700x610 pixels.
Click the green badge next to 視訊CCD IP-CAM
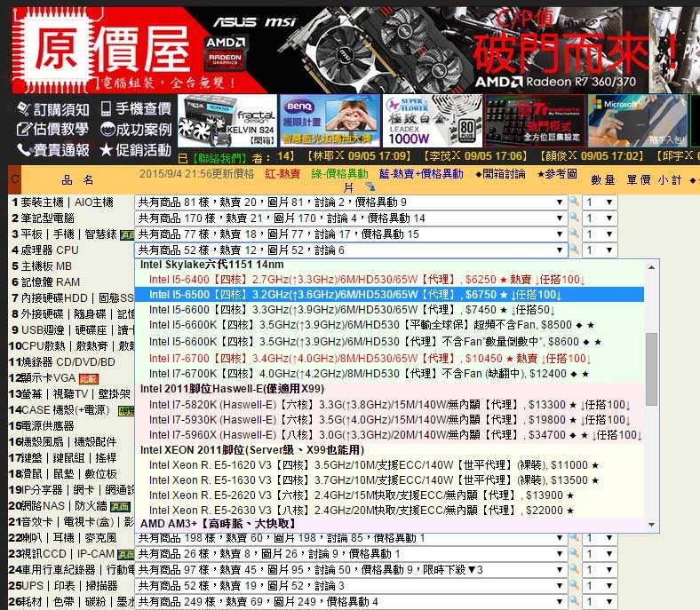tap(126, 554)
